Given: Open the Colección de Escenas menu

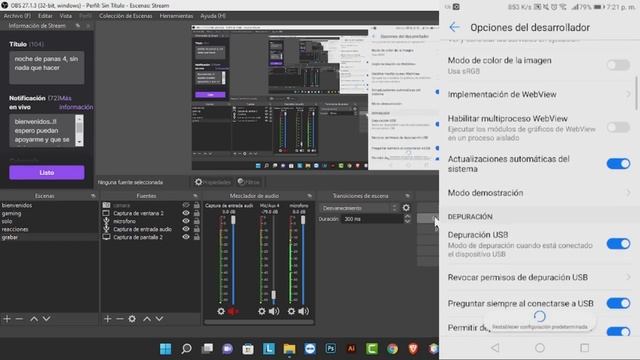Looking at the screenshot, I should pyautogui.click(x=126, y=16).
